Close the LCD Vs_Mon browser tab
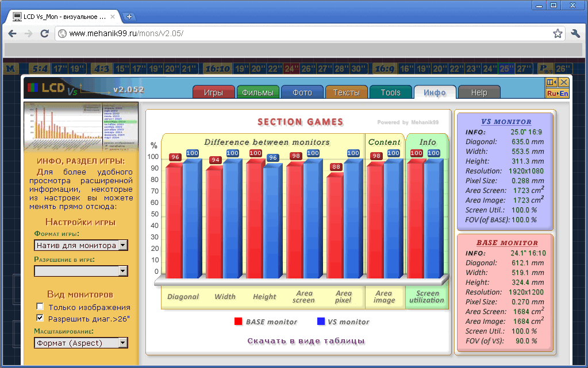The image size is (588, 368). tap(113, 17)
